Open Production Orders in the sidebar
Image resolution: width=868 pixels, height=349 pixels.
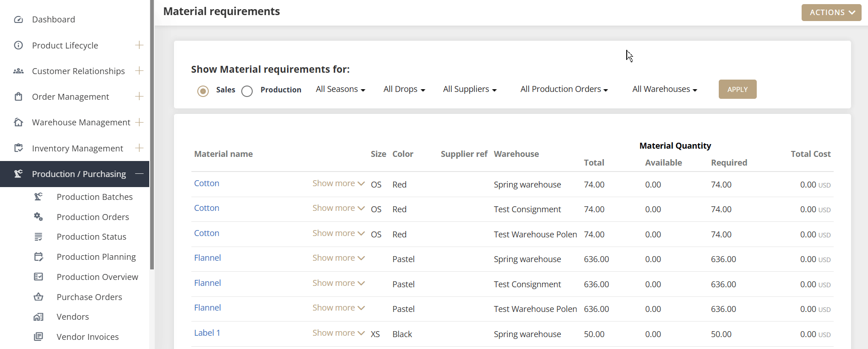click(92, 217)
